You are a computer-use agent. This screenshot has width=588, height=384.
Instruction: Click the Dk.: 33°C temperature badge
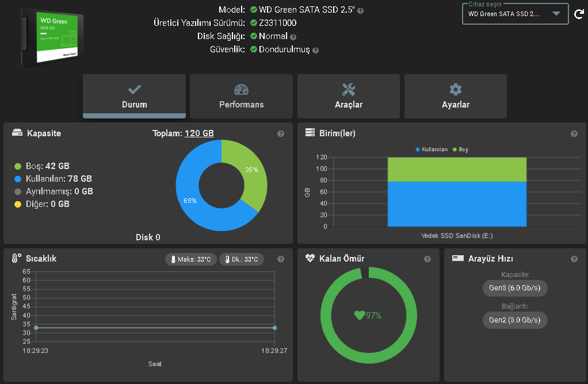click(242, 259)
